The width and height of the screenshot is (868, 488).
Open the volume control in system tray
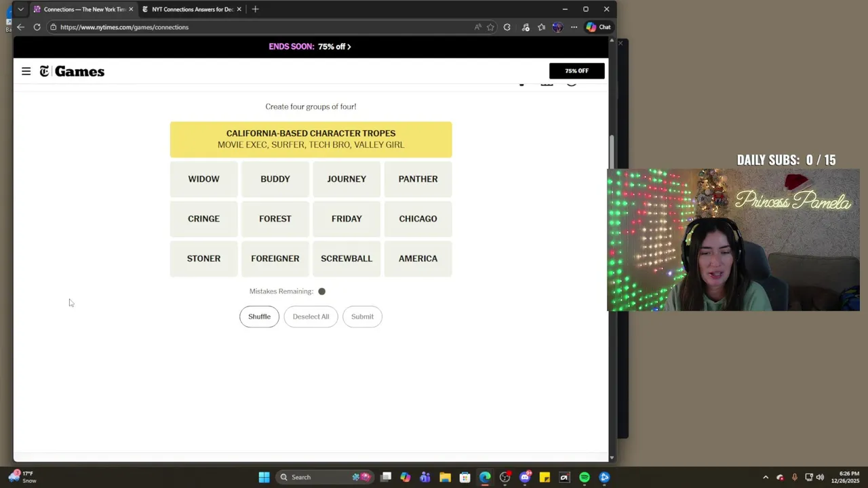(820, 477)
